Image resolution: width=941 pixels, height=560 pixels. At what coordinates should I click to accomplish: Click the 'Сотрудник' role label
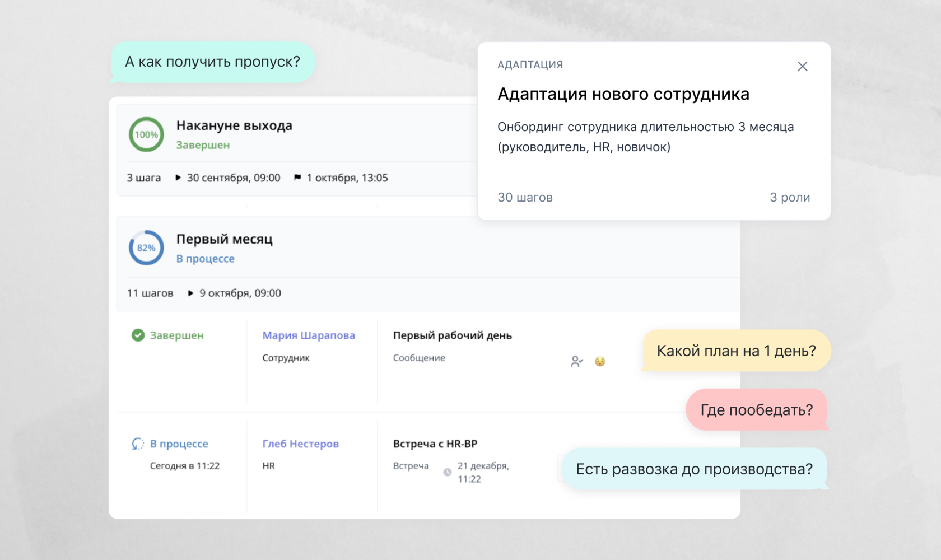pyautogui.click(x=286, y=358)
